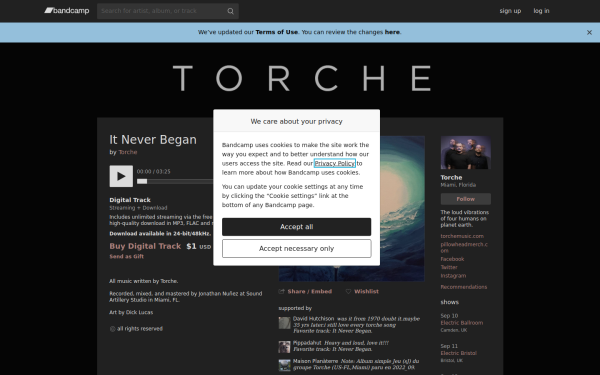Screen dimensions: 600x375
Task: Open the log in link
Action: point(541,11)
